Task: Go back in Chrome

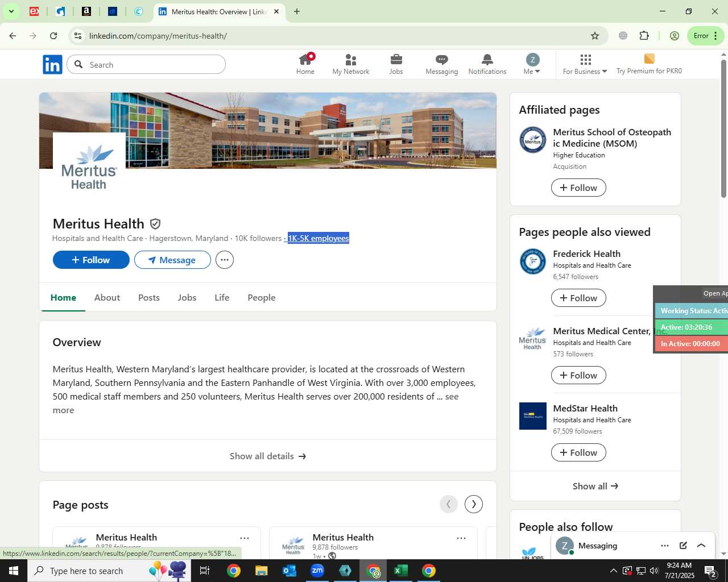Action: tap(13, 36)
